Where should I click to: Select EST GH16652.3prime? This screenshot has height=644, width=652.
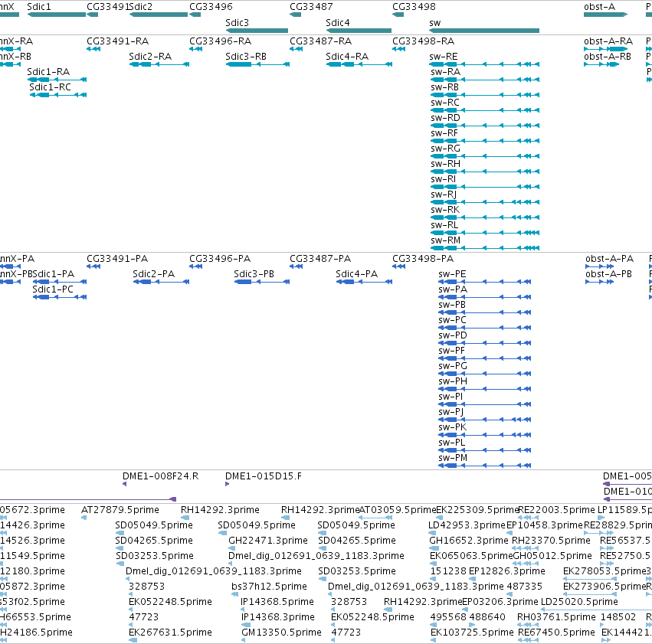[434, 548]
